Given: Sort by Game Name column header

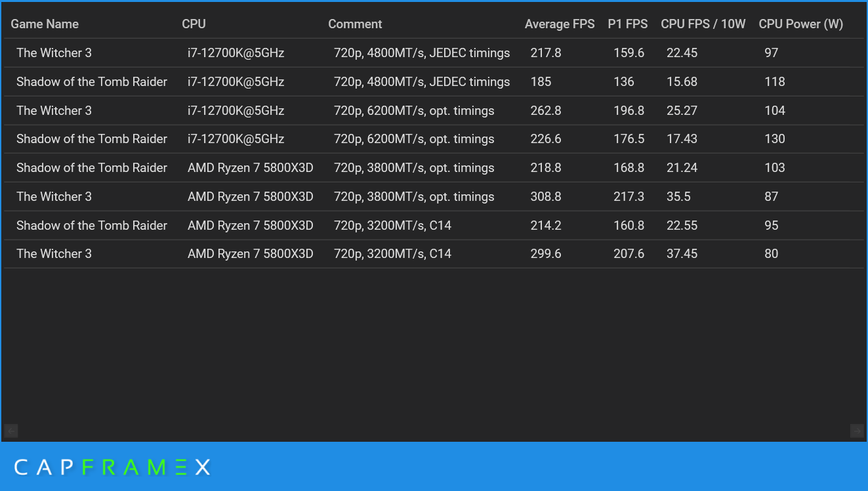Looking at the screenshot, I should tap(45, 24).
